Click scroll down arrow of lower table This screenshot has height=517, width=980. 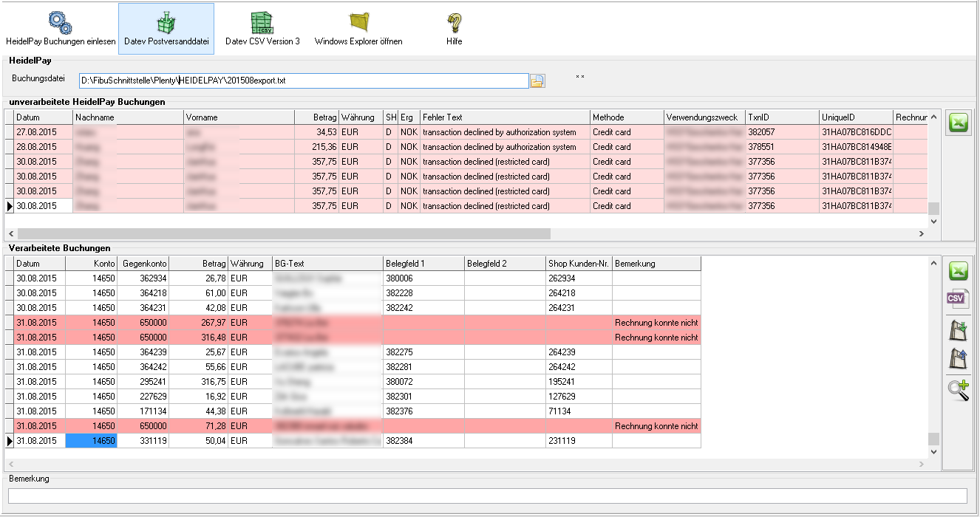click(933, 451)
